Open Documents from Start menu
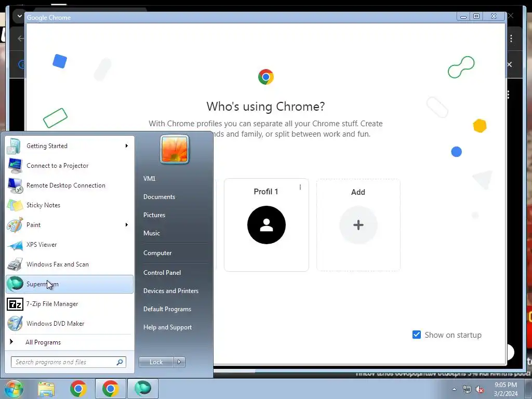This screenshot has height=399, width=532. click(x=159, y=197)
